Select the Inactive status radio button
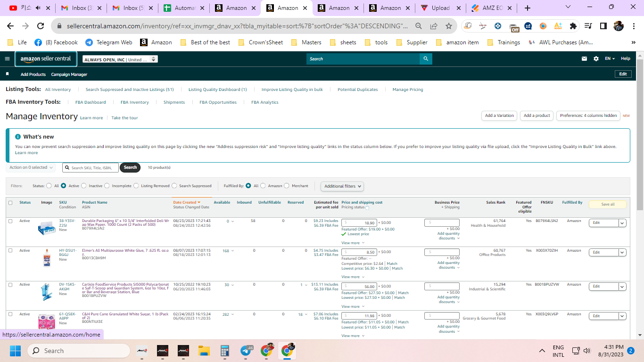This screenshot has height=362, width=644. coord(84,186)
